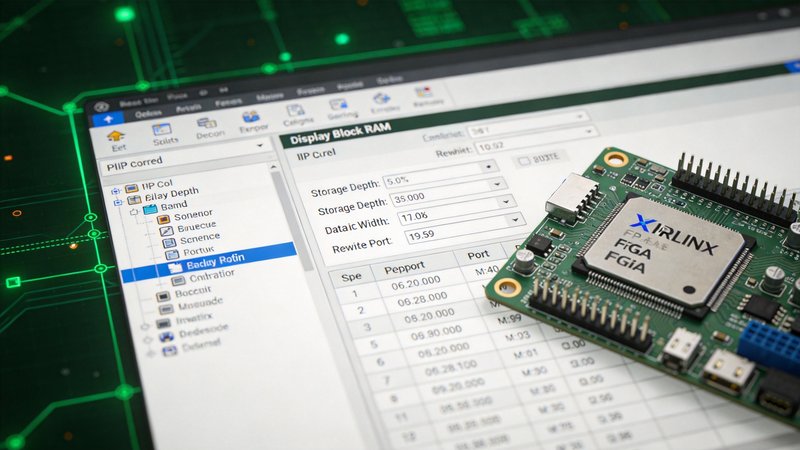800x450 pixels.
Task: Open the Maiore menu
Action: click(x=269, y=96)
